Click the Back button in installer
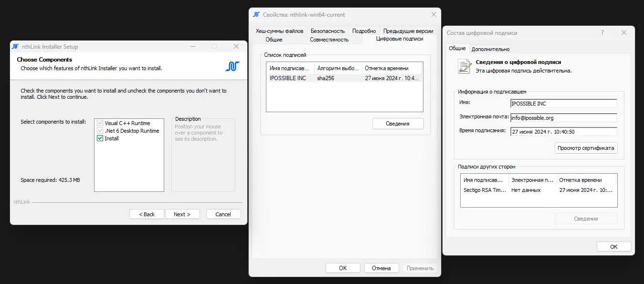This screenshot has height=284, width=644. (x=147, y=214)
